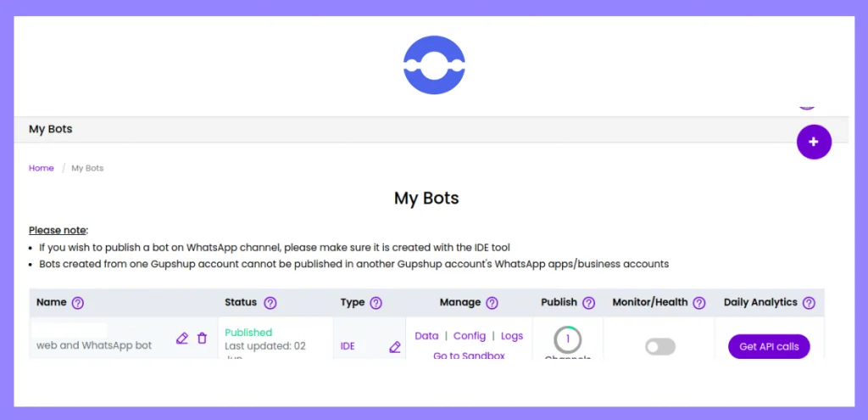Open the Config link in Manage

[x=470, y=336]
